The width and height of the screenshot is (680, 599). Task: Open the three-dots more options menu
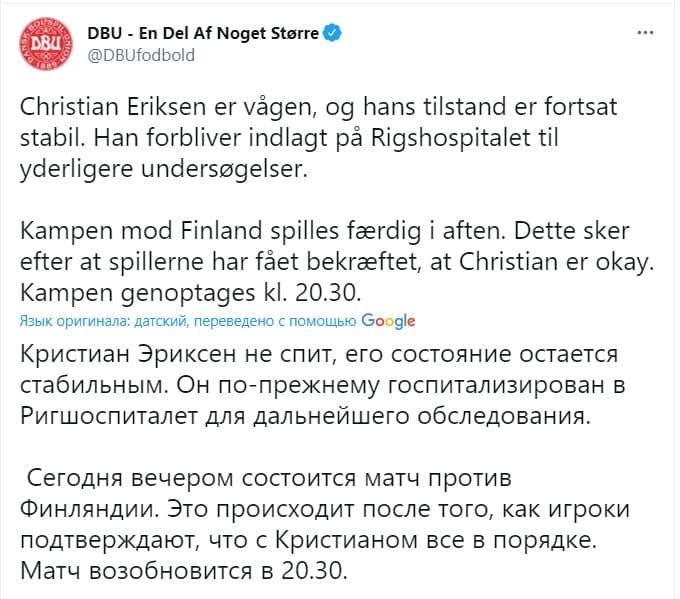(646, 32)
